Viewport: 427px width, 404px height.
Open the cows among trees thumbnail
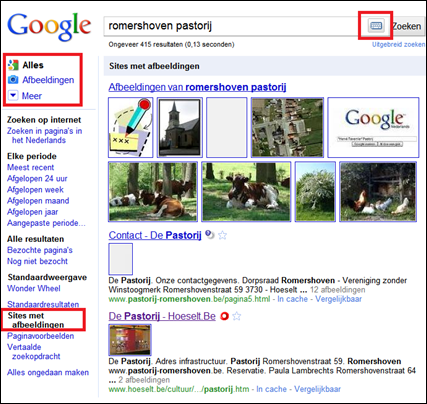click(153, 192)
